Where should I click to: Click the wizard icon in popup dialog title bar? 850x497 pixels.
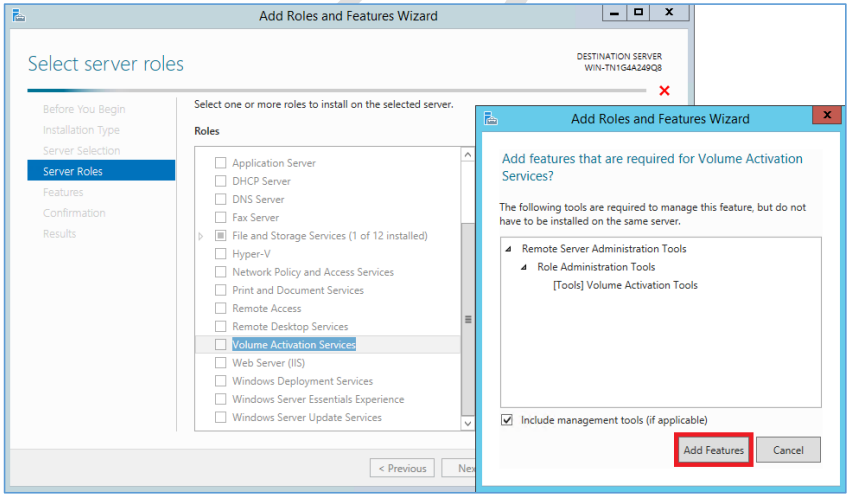[491, 118]
